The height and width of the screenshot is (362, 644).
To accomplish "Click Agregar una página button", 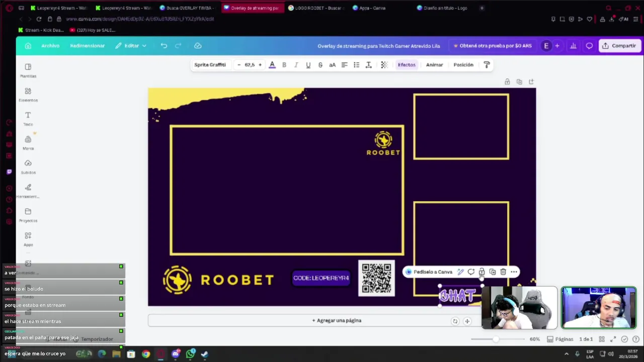I will click(x=337, y=320).
